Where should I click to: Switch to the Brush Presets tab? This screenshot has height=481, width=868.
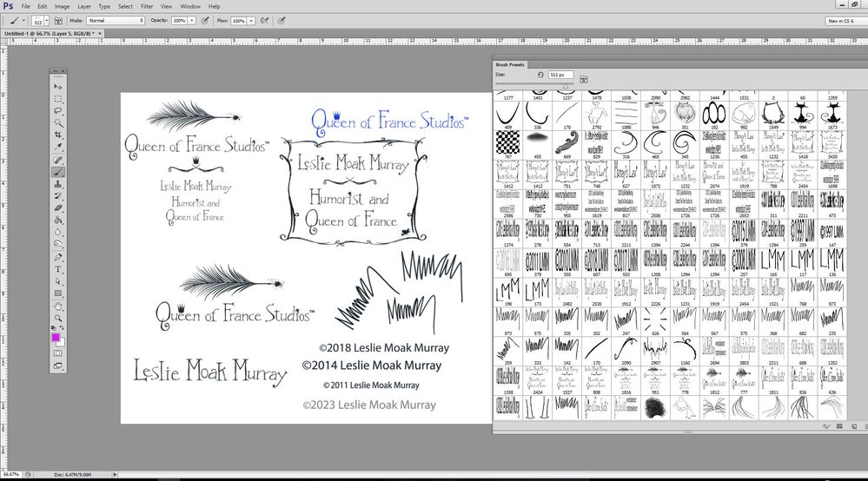pyautogui.click(x=510, y=65)
